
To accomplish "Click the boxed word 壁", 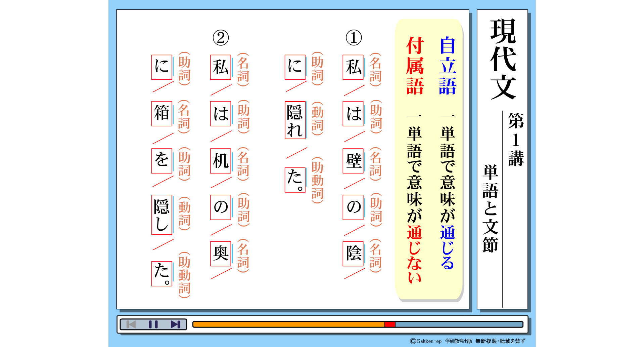I will coord(353,161).
